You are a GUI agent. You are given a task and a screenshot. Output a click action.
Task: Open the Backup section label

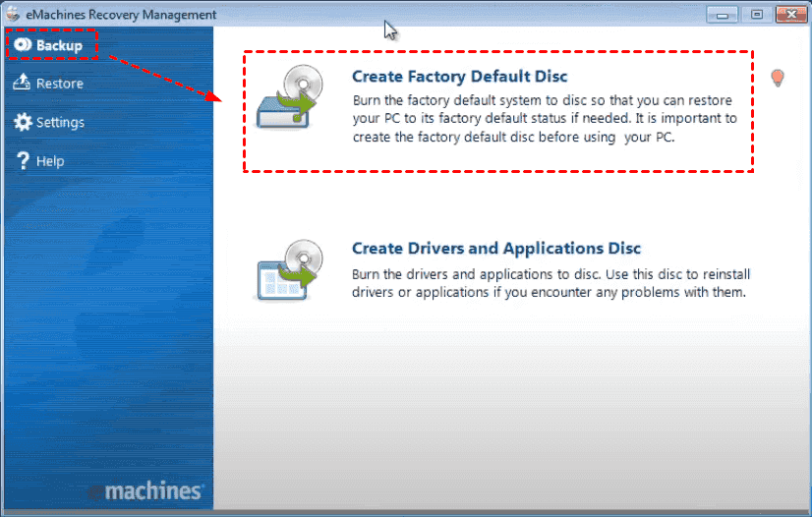point(59,45)
